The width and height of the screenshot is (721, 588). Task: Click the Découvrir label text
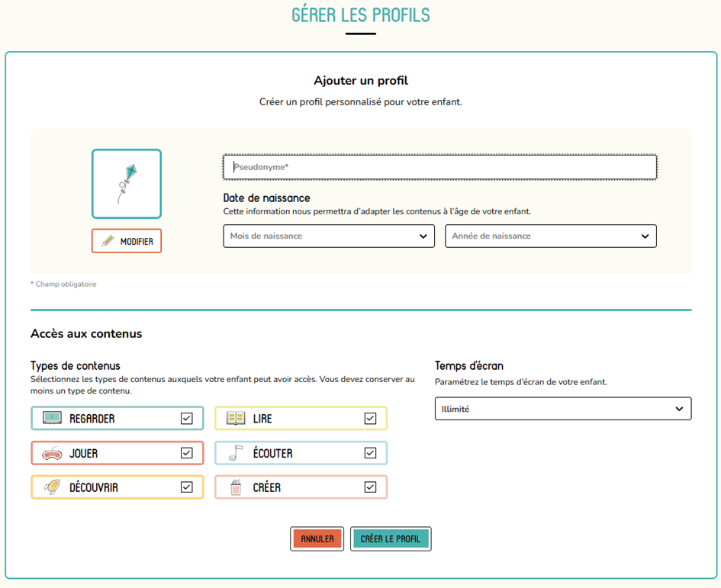(x=94, y=487)
